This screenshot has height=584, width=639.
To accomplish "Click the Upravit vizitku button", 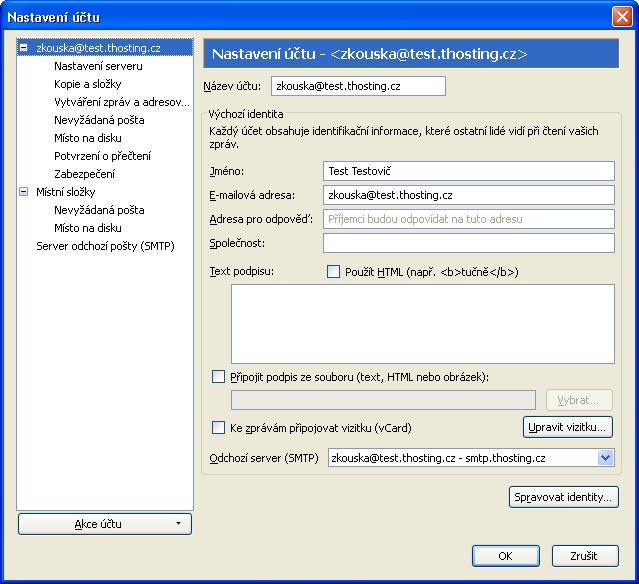I will click(x=567, y=427).
